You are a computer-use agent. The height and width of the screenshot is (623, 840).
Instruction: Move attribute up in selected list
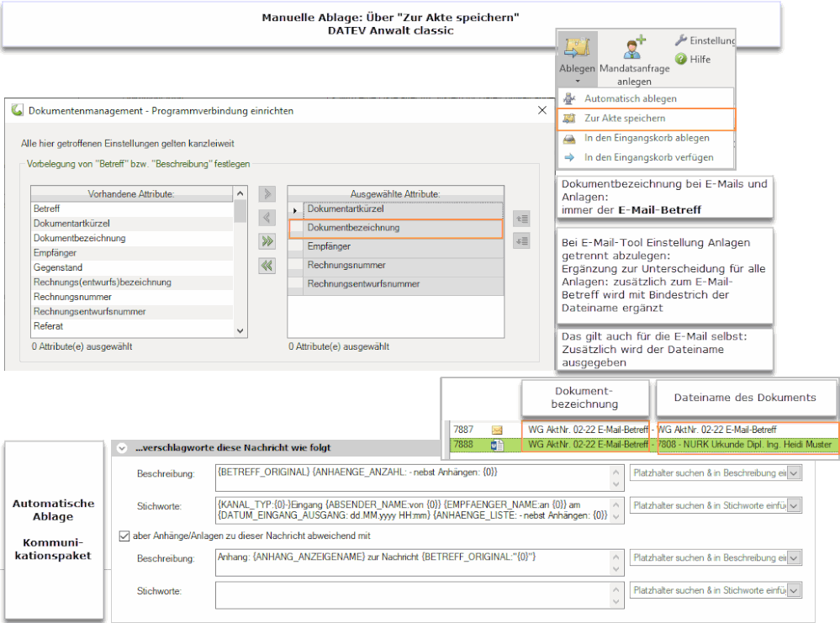coord(521,218)
